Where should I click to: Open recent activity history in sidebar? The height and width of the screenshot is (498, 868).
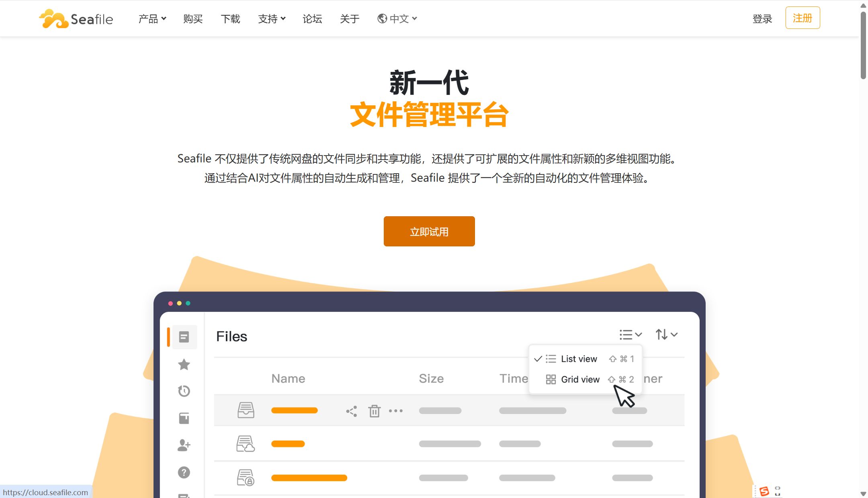pyautogui.click(x=183, y=391)
